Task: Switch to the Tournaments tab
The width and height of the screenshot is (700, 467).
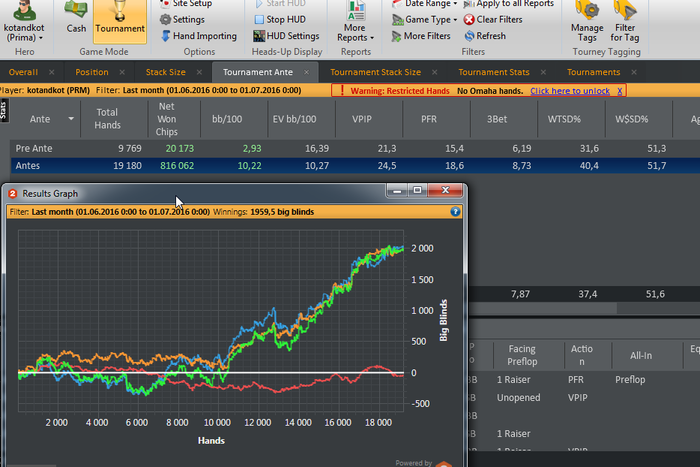Action: coord(593,72)
